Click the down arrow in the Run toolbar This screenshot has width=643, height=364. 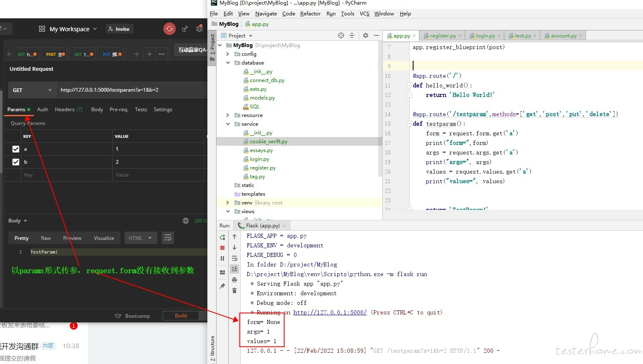pyautogui.click(x=234, y=247)
